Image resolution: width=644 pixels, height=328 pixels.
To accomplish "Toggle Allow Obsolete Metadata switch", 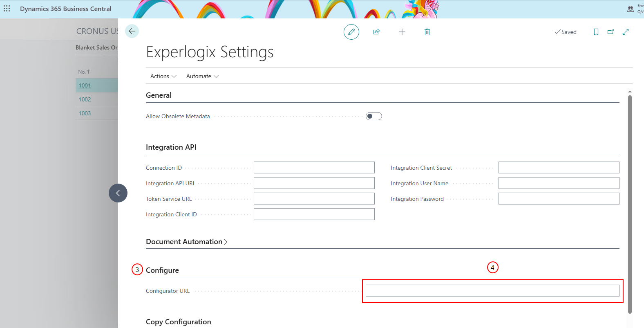I will pos(374,116).
